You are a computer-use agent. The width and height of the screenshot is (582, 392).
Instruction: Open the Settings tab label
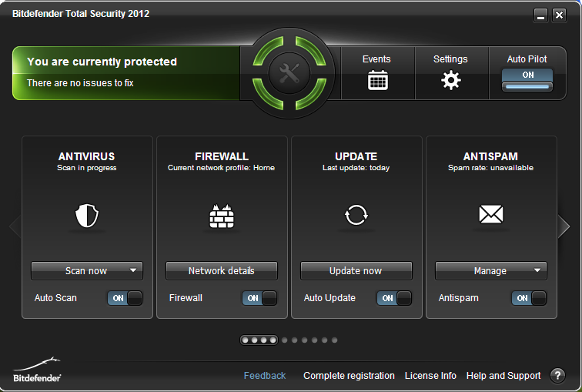click(450, 59)
